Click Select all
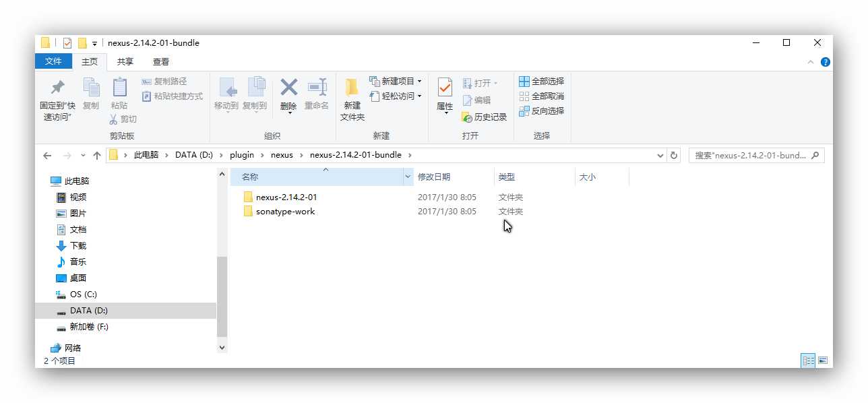Image resolution: width=868 pixels, height=403 pixels. 541,82
